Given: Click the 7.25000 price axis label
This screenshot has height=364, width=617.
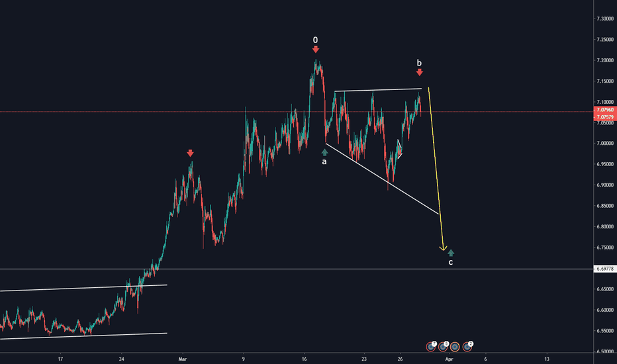Looking at the screenshot, I should 605,40.
